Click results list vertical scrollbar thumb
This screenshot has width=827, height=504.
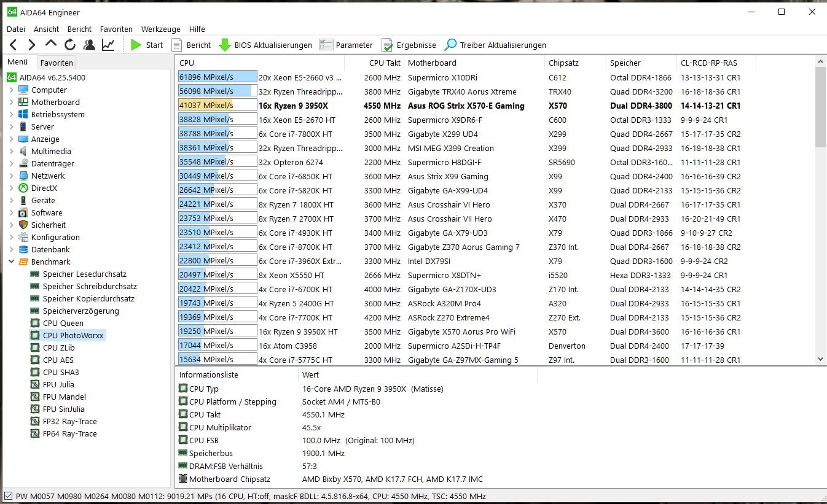tap(820, 107)
